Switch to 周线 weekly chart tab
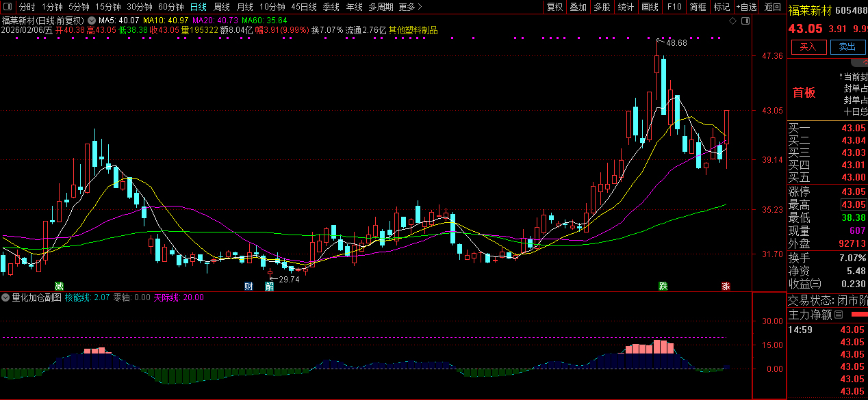868x400 pixels. tap(221, 7)
